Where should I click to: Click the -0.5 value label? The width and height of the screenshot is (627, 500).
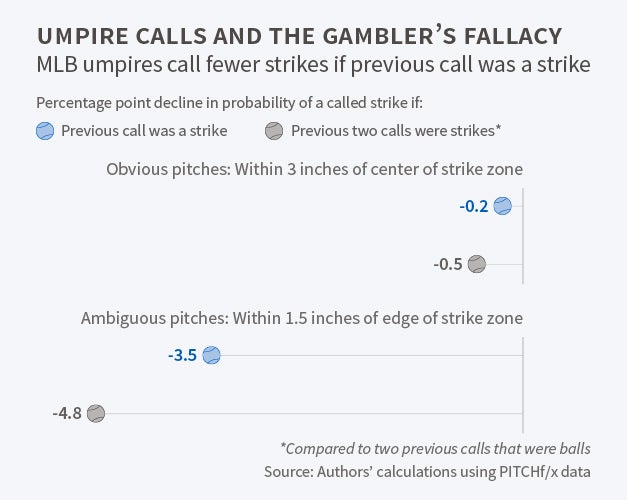pyautogui.click(x=448, y=264)
